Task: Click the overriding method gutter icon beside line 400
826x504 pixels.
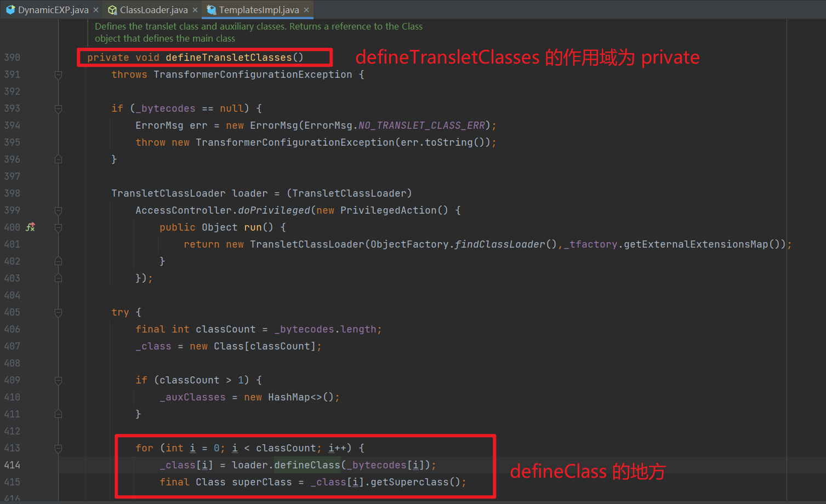Action: (x=31, y=226)
